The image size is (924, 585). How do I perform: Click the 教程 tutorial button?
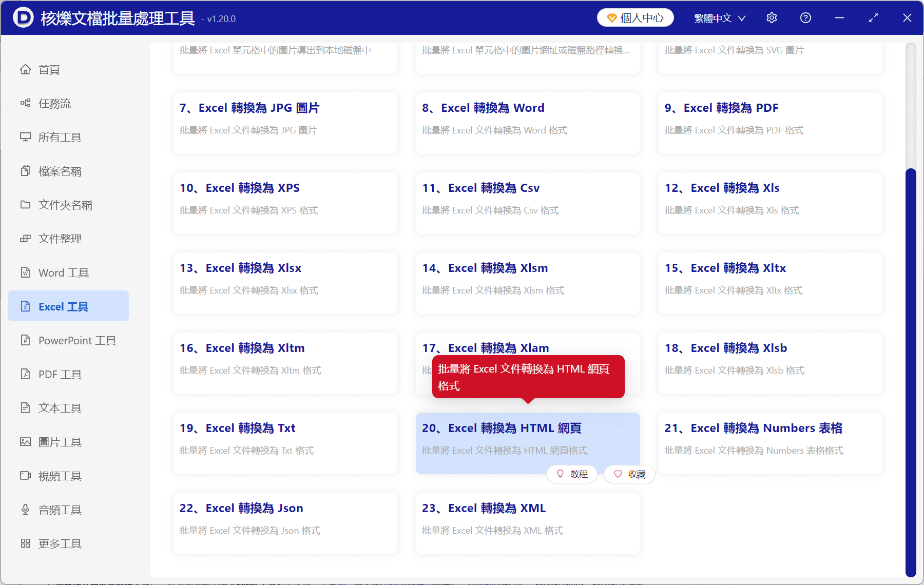pos(571,474)
